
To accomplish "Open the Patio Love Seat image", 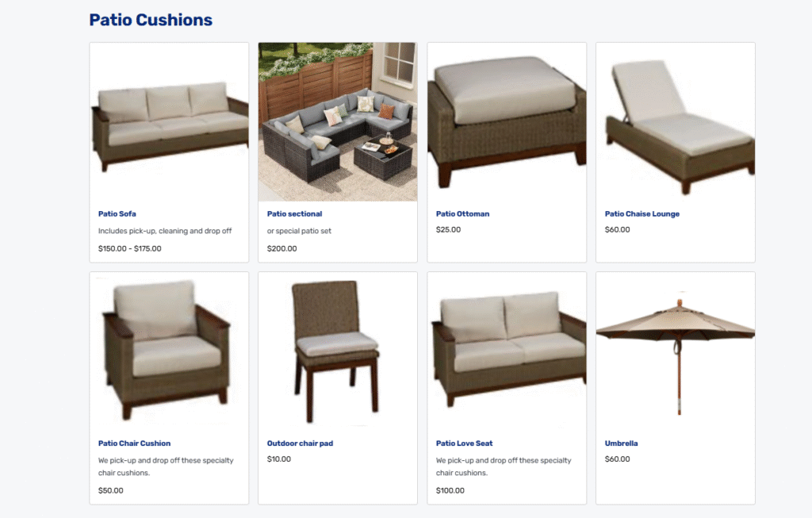I will [507, 351].
